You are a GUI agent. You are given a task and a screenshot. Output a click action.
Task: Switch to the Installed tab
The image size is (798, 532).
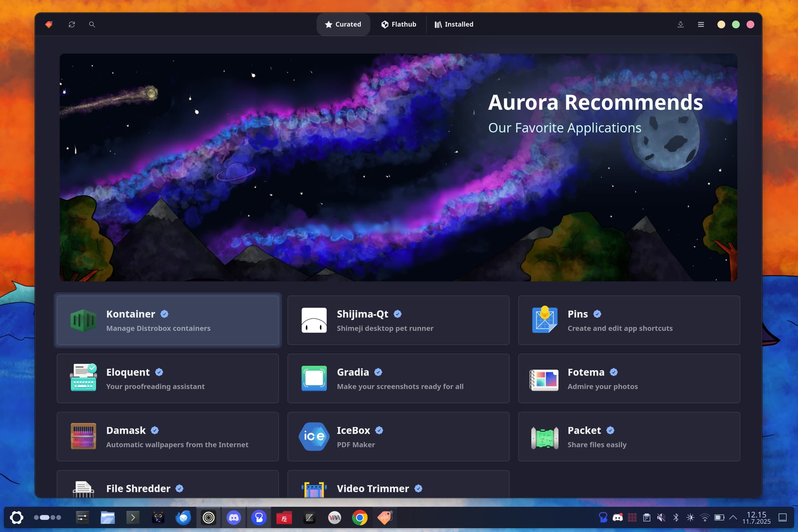pyautogui.click(x=454, y=25)
